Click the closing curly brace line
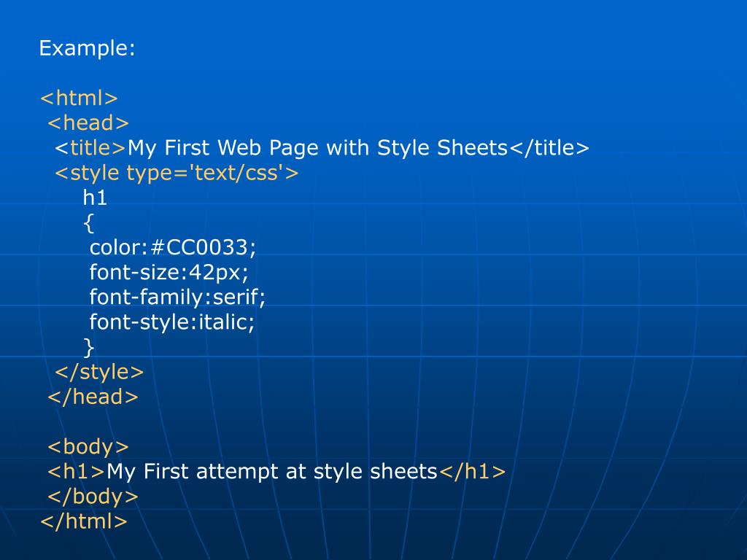This screenshot has height=560, width=747. click(x=88, y=347)
